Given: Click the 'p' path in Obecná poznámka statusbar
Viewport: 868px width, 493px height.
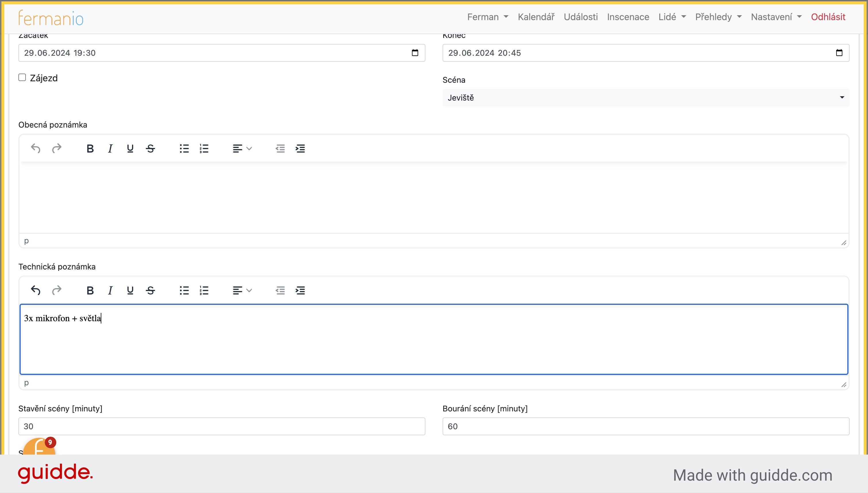Looking at the screenshot, I should [x=26, y=241].
